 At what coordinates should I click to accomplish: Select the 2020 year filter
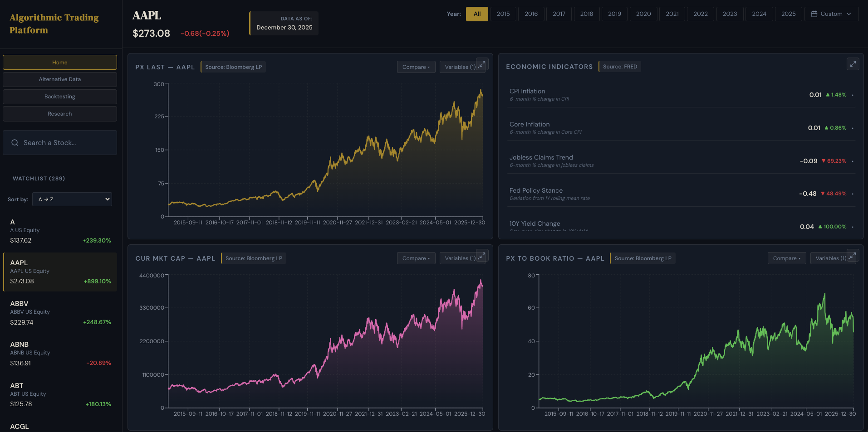click(643, 14)
